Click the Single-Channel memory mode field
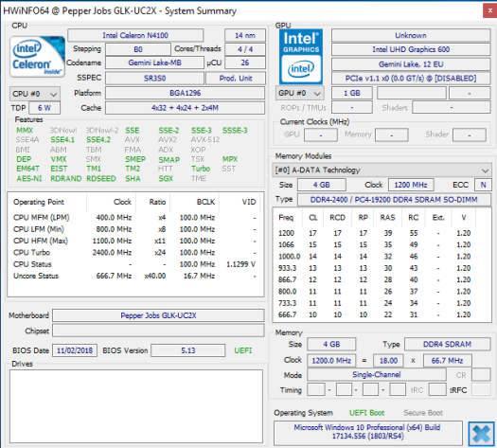This screenshot has width=497, height=448. (x=377, y=374)
